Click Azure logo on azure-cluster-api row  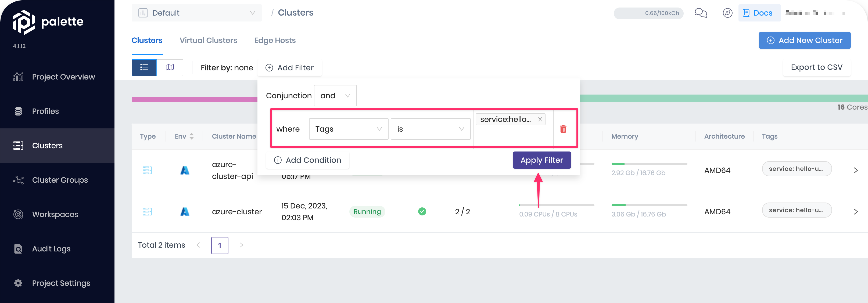[185, 170]
